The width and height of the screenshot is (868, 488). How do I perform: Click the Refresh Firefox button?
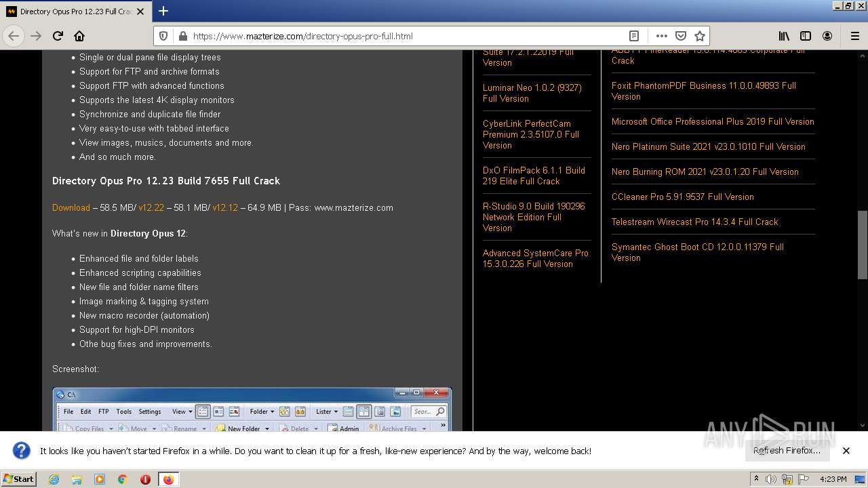coord(787,451)
